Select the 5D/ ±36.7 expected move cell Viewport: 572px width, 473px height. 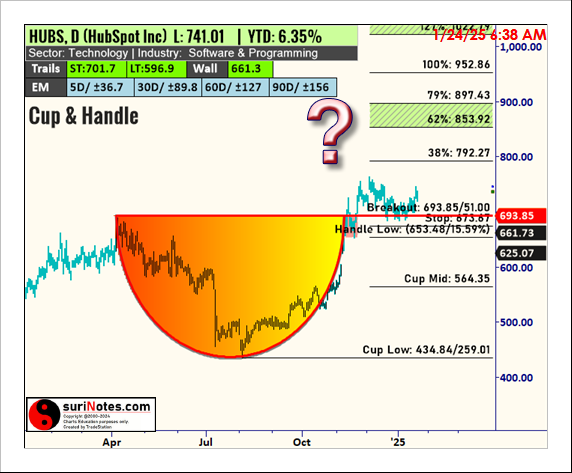(x=100, y=88)
